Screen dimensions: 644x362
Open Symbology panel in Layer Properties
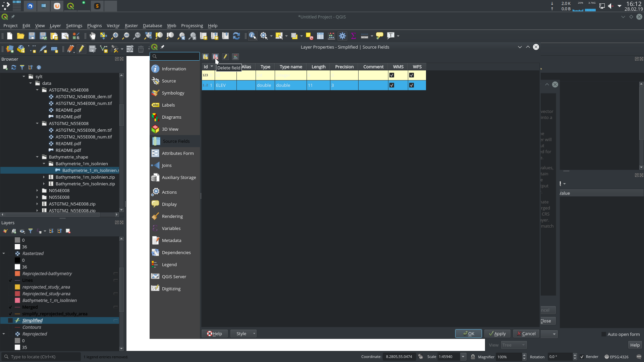173,93
